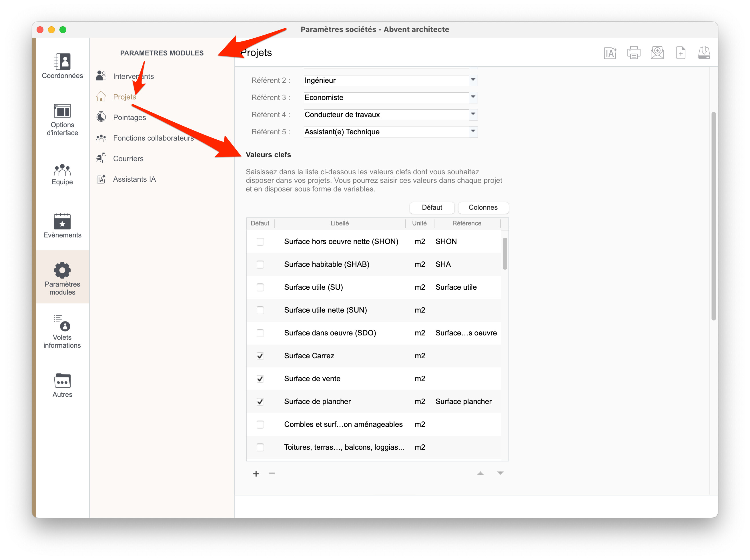Select Surface Carrez label
Image resolution: width=750 pixels, height=560 pixels.
tap(309, 356)
